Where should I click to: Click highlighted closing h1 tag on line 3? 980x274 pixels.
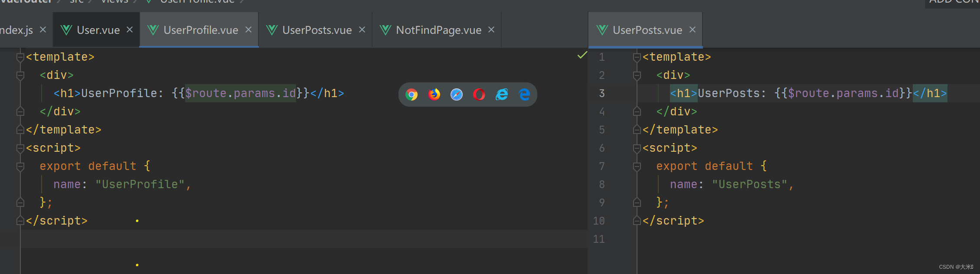[x=930, y=93]
